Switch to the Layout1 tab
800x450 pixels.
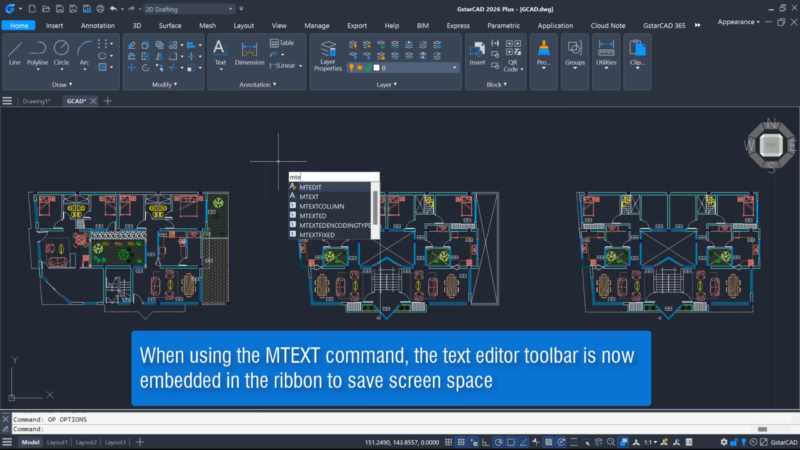(57, 442)
